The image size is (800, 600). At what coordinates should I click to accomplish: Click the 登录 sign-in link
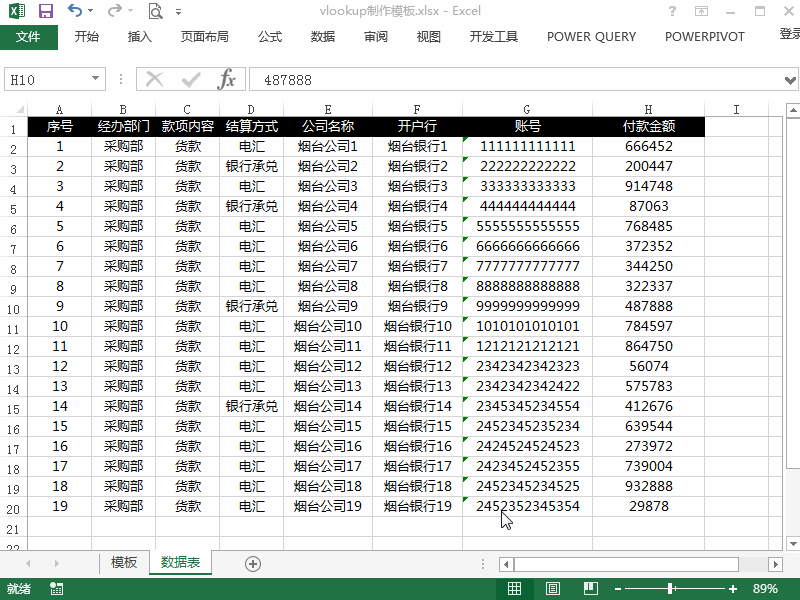click(x=789, y=34)
